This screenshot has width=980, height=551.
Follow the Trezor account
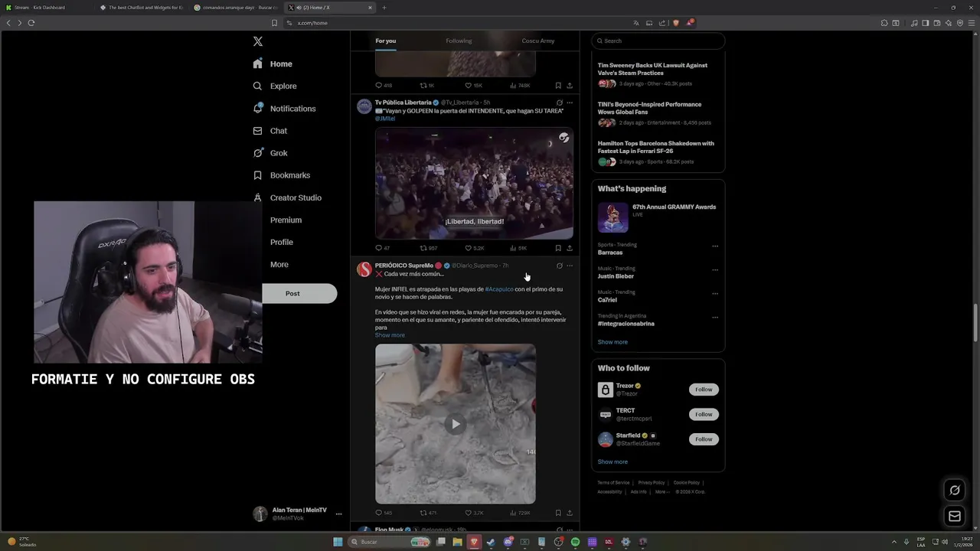tap(704, 390)
